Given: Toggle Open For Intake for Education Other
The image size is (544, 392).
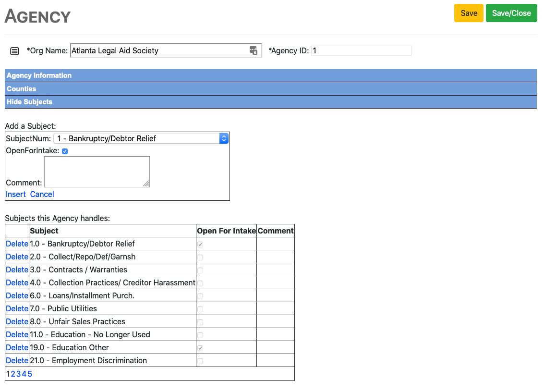Looking at the screenshot, I should 200,348.
